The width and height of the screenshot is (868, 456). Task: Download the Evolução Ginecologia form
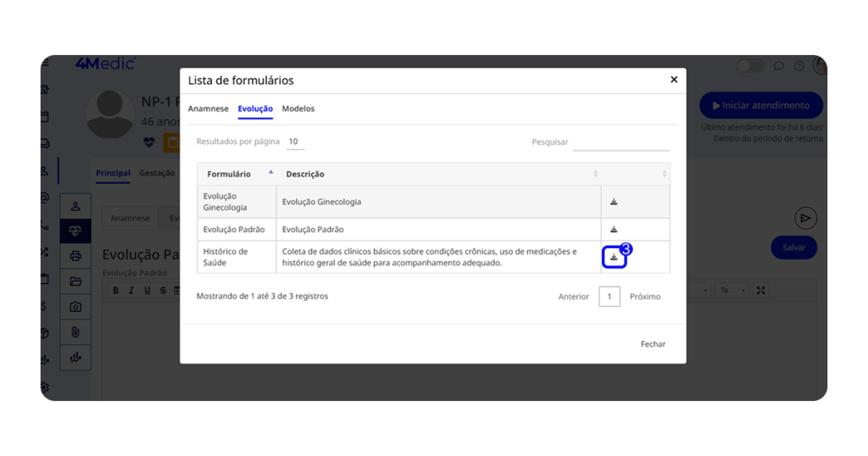point(614,202)
